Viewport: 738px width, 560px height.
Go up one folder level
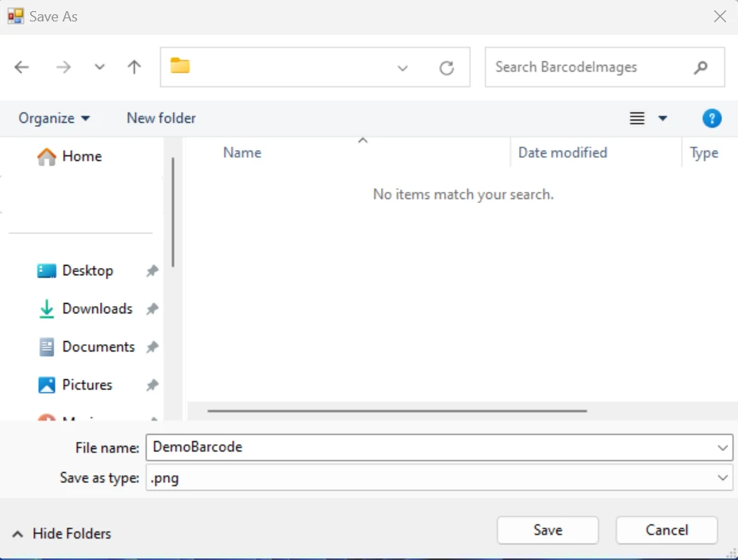tap(134, 67)
